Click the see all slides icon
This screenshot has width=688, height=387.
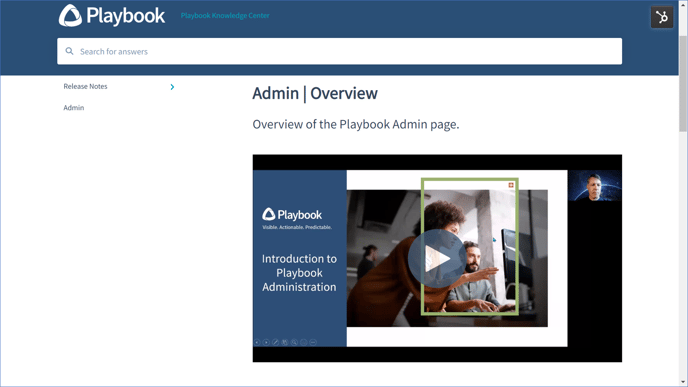tap(285, 342)
